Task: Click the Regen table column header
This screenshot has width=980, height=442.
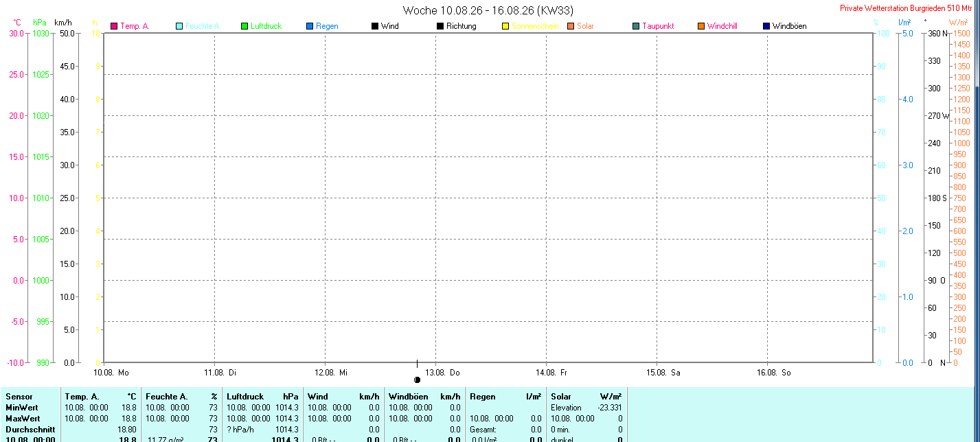Action: (x=482, y=397)
